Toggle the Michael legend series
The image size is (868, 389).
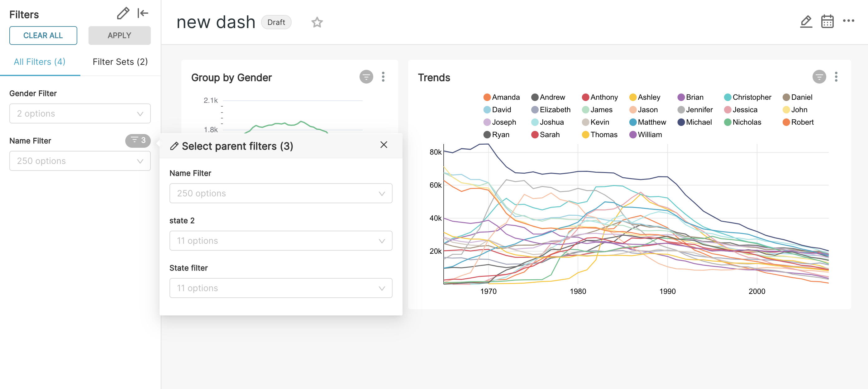pyautogui.click(x=694, y=122)
